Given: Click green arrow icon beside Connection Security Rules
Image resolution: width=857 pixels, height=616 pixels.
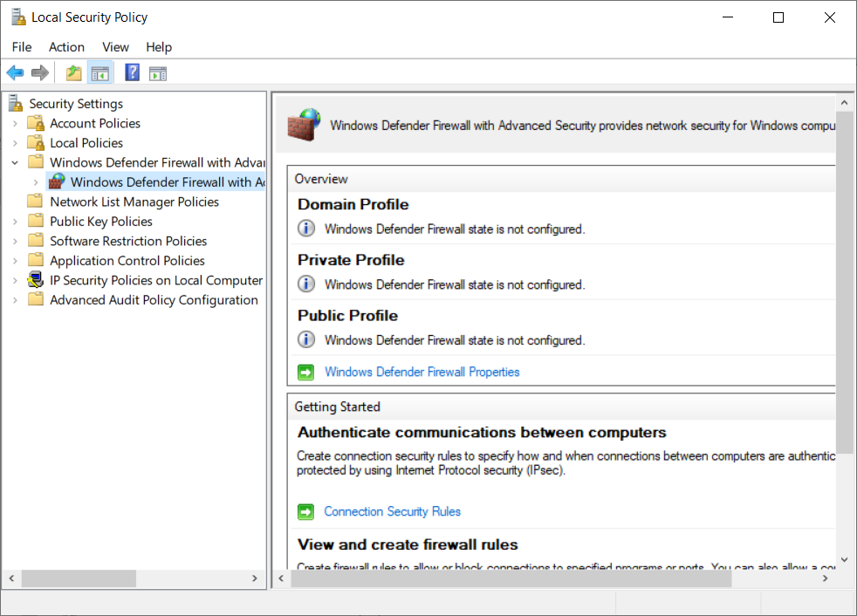Looking at the screenshot, I should click(x=306, y=512).
